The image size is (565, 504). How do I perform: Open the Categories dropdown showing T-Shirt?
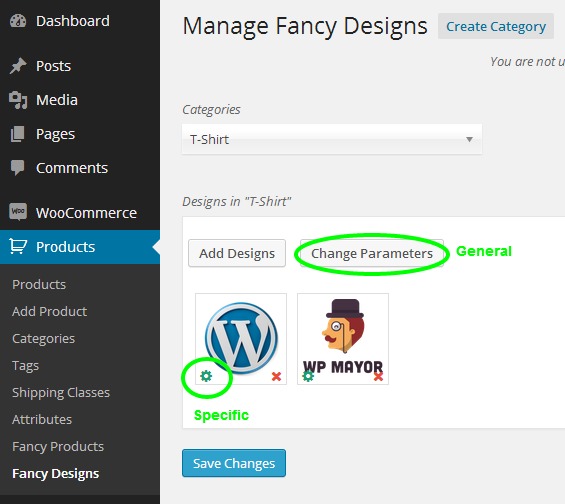pyautogui.click(x=332, y=139)
